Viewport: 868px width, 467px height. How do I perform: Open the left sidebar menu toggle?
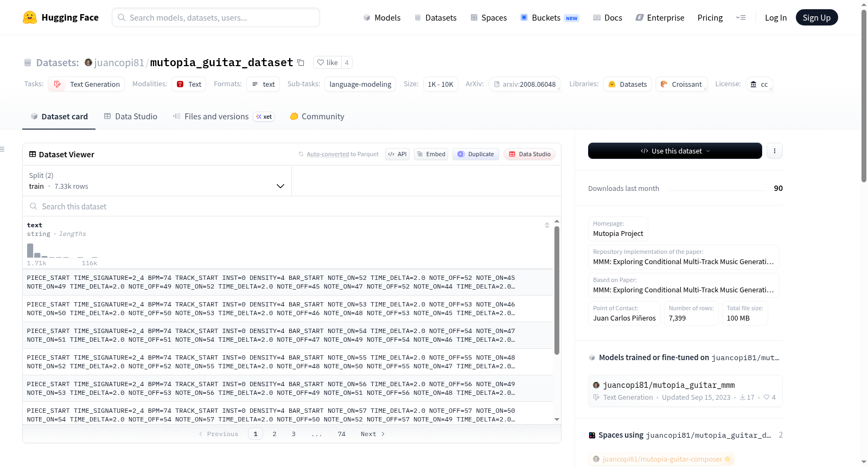tap(3, 149)
